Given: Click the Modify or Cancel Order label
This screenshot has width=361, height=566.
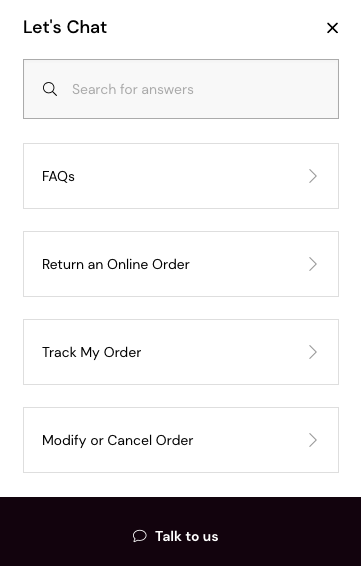Looking at the screenshot, I should [x=117, y=441].
